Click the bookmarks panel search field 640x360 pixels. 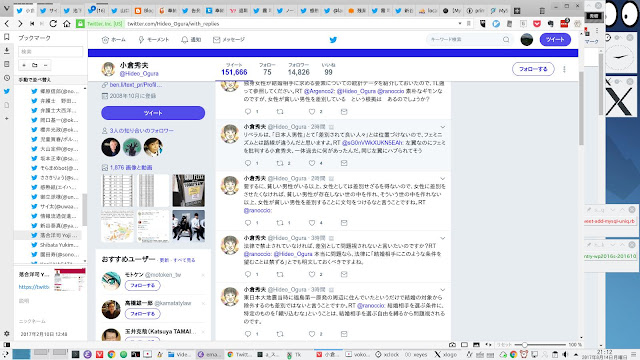point(50,51)
